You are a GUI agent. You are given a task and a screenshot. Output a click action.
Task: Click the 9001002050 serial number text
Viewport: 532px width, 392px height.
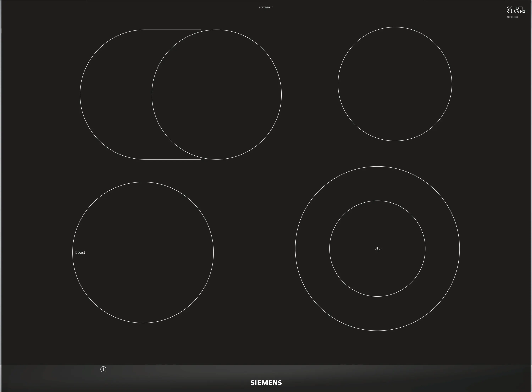tap(512, 17)
